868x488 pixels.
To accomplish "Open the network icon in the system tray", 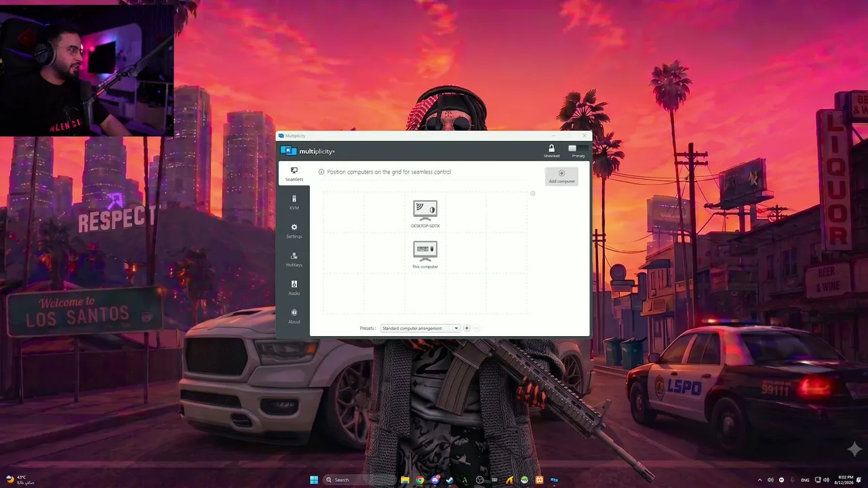I will [x=818, y=480].
